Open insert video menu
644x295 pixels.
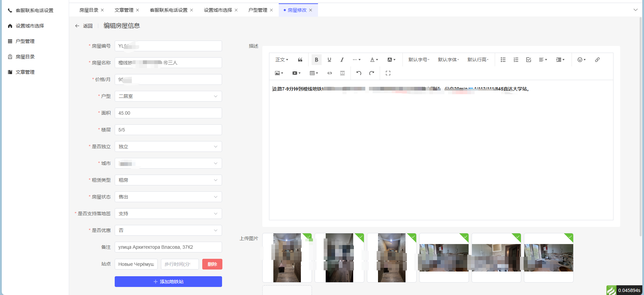tap(297, 73)
